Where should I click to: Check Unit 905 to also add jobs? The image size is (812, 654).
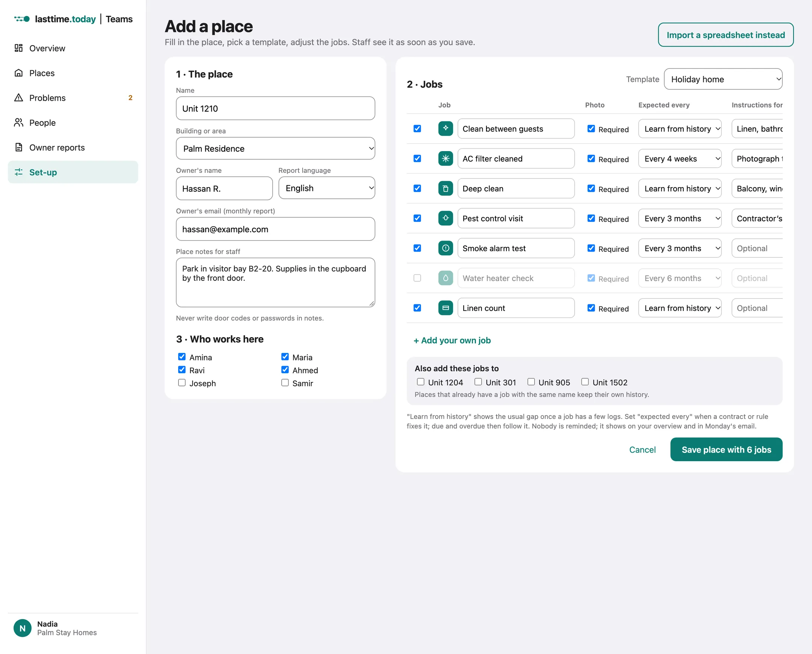coord(531,382)
